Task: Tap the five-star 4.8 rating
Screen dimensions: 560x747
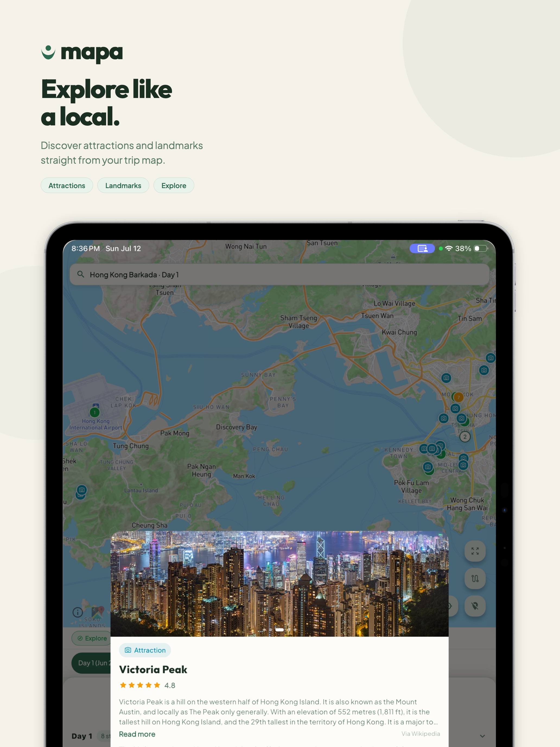Action: 147,685
